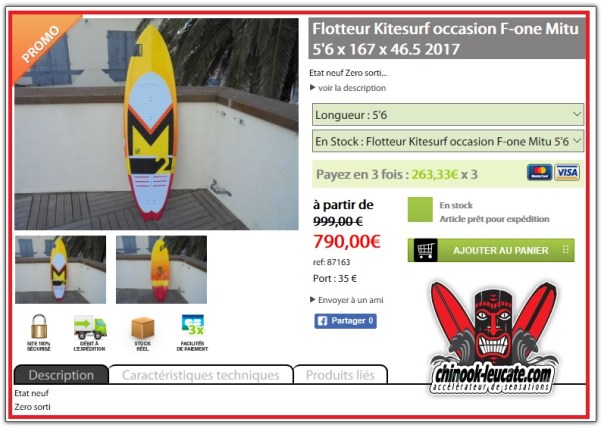The height and width of the screenshot is (428, 601).
Task: Click the cardboard box stock icon
Action: [143, 328]
